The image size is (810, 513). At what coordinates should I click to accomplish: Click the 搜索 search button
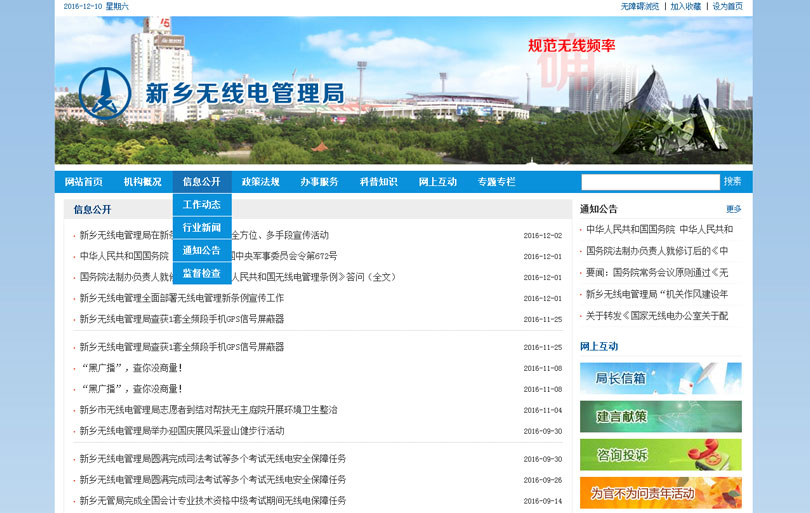pos(733,182)
